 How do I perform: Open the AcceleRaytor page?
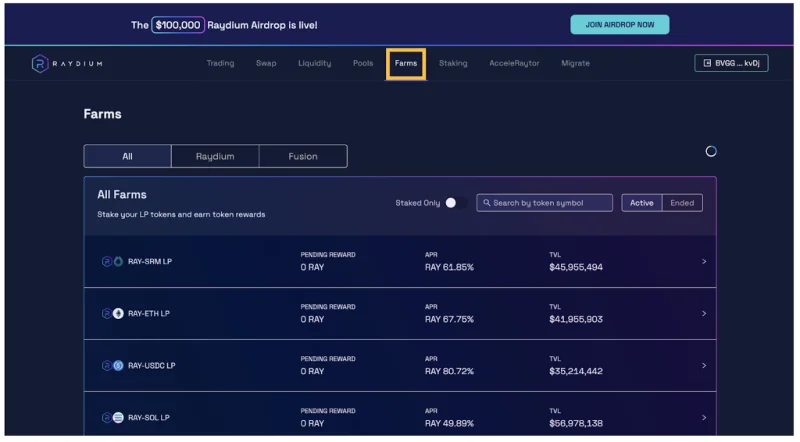coord(514,63)
